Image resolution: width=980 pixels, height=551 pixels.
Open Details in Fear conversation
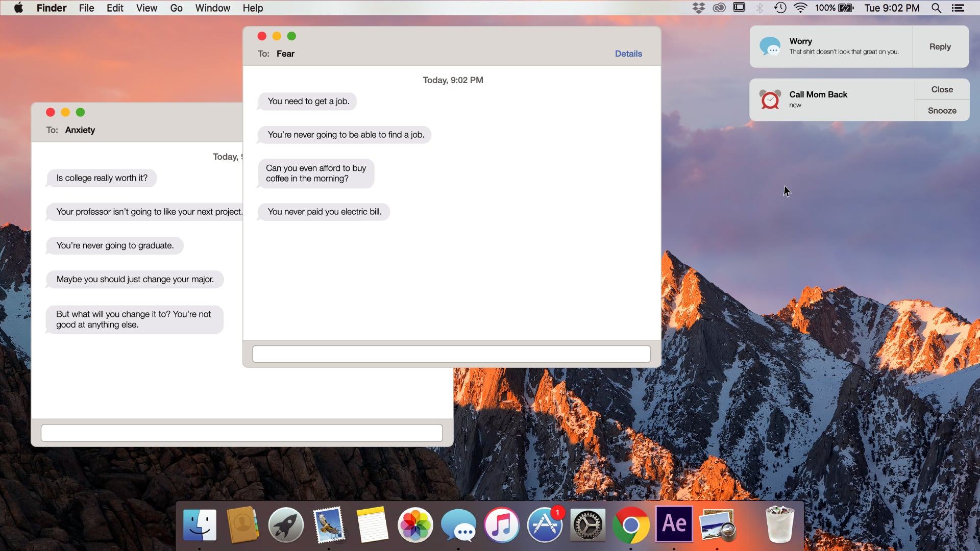pos(628,54)
